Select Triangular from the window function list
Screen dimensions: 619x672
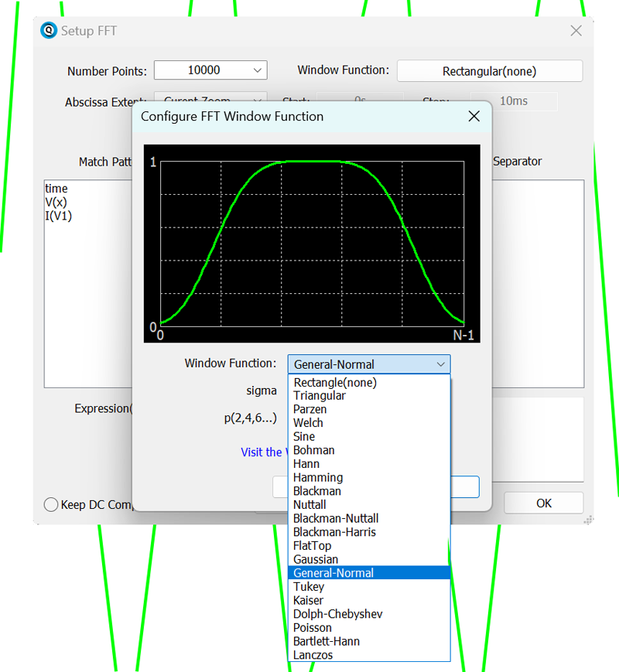320,396
